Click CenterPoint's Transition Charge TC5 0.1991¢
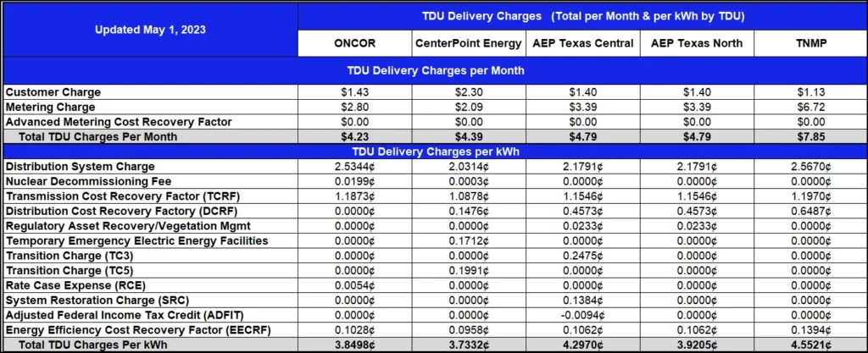Image resolution: width=868 pixels, height=353 pixels. [x=468, y=271]
